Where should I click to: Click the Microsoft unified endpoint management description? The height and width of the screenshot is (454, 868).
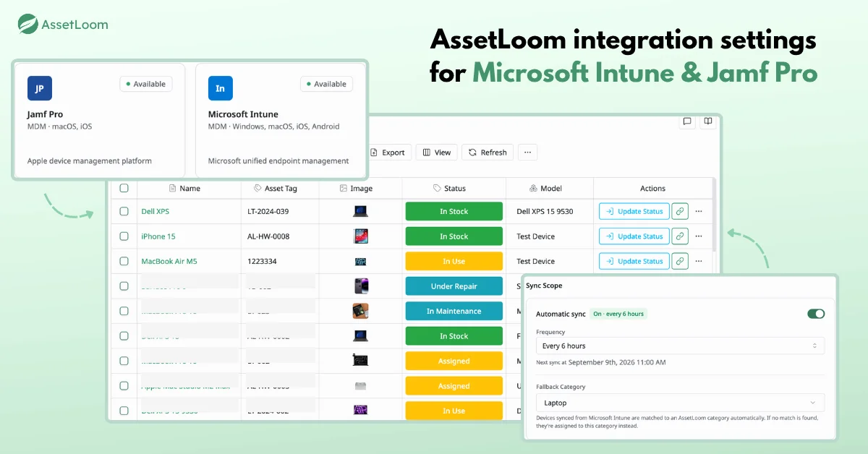(278, 161)
